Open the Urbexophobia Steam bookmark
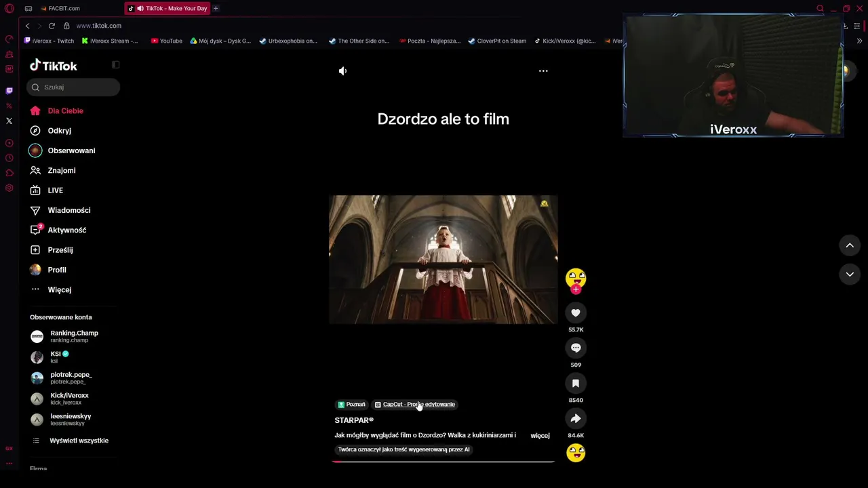 (288, 41)
